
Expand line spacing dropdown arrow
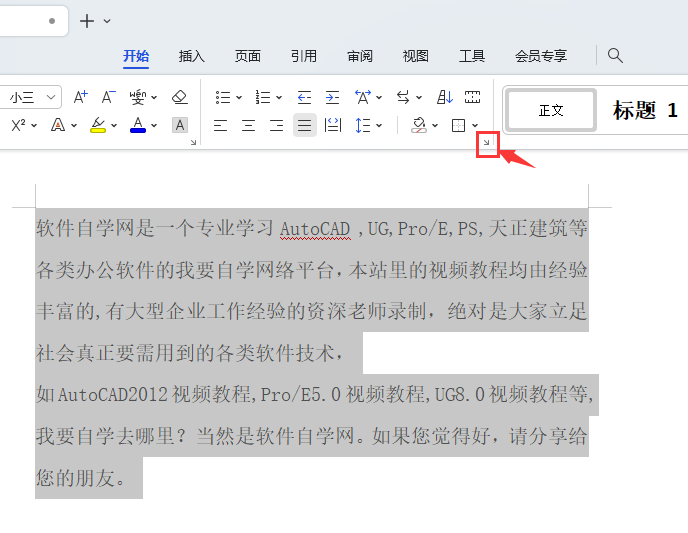point(379,126)
